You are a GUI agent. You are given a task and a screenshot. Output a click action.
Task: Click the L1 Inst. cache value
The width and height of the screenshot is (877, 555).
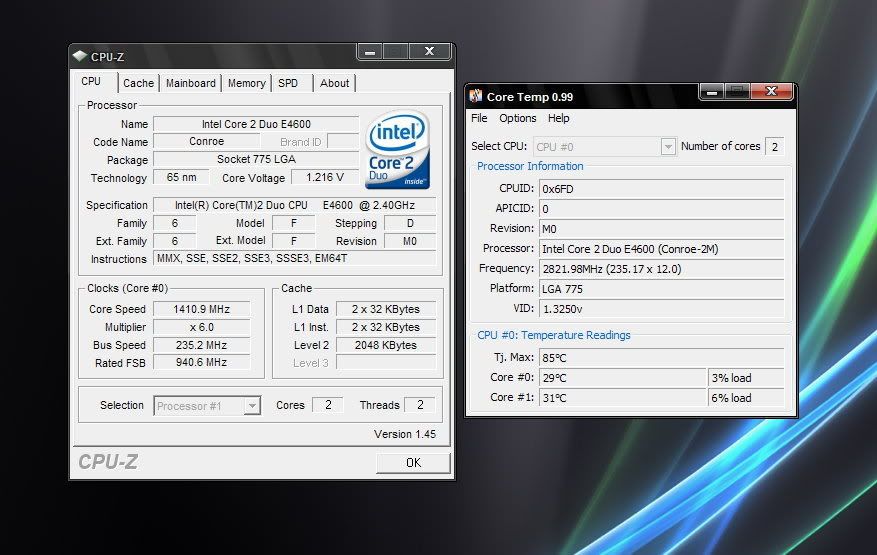coord(386,327)
